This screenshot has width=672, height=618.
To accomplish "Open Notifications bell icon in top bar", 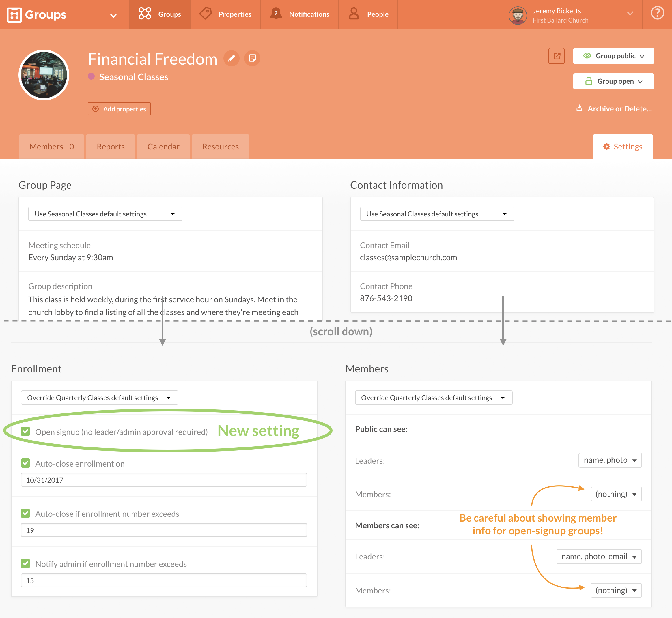I will coord(276,14).
